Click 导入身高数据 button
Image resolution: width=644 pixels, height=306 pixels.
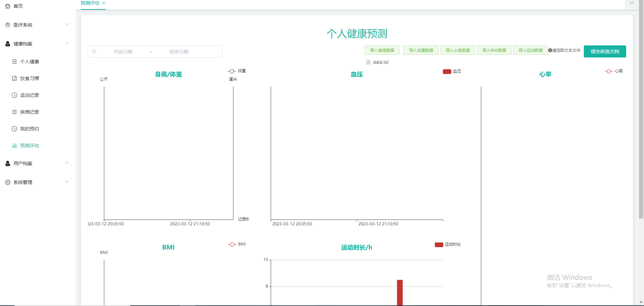point(382,50)
